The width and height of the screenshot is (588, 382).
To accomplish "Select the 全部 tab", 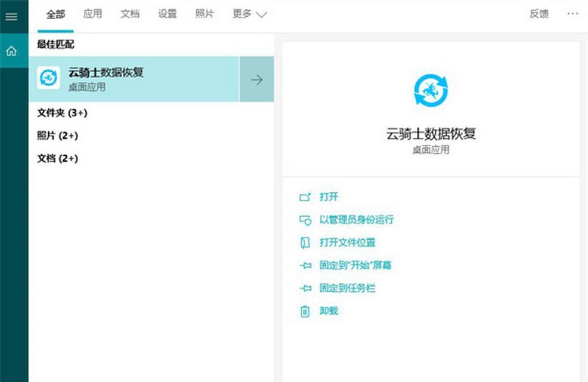I will point(55,14).
